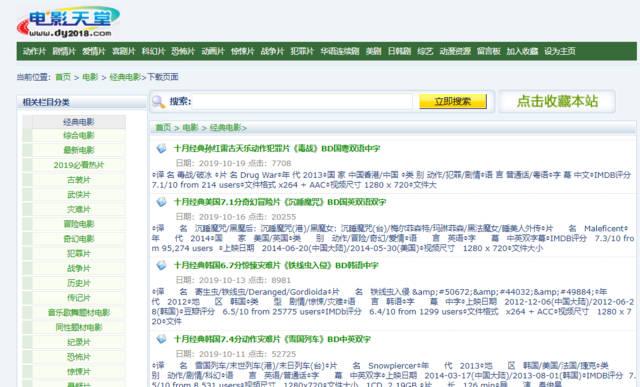The image size is (640, 387).
Task: Click 经典电影 in the 当前位置 breadcrumb
Action: 125,77
